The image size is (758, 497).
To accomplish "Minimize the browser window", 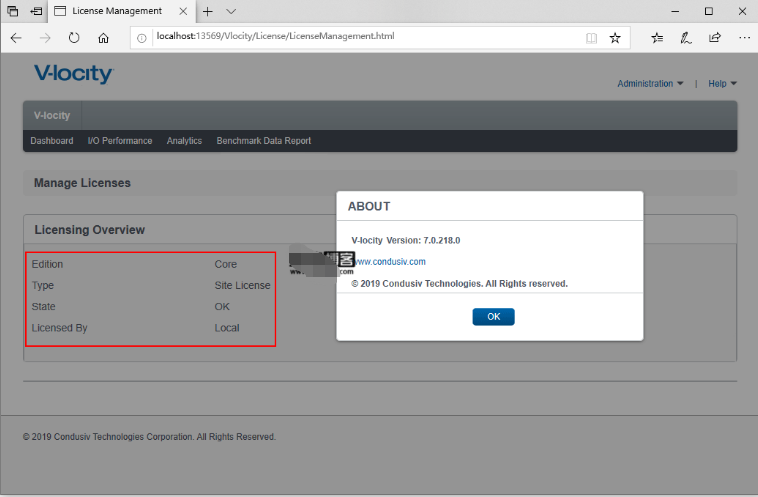I will pyautogui.click(x=675, y=11).
